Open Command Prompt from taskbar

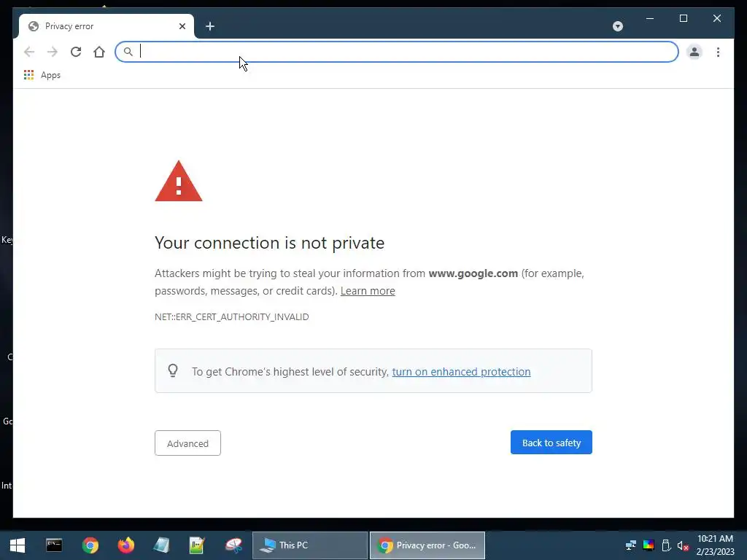54,545
